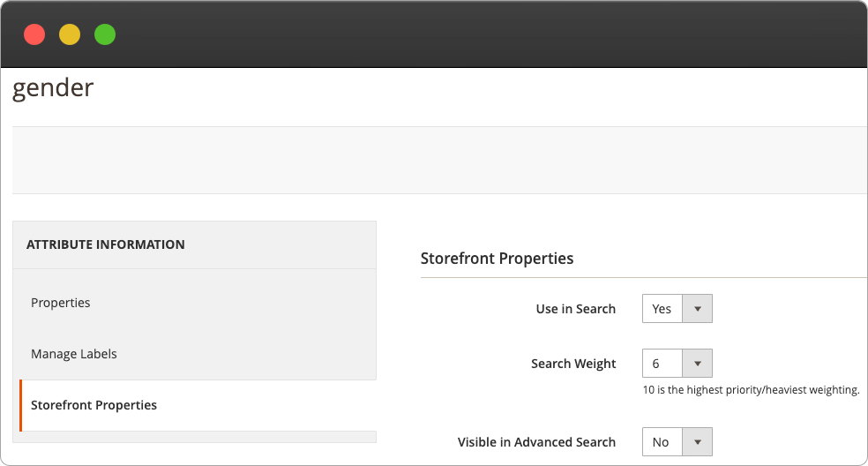
Task: Click 'No' value in Visible in Advanced Search
Action: 661,442
